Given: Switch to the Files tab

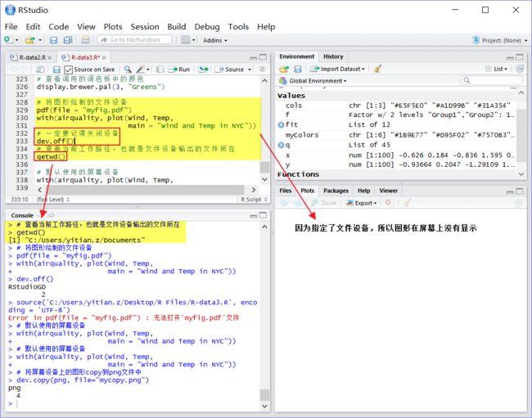Looking at the screenshot, I should 286,191.
